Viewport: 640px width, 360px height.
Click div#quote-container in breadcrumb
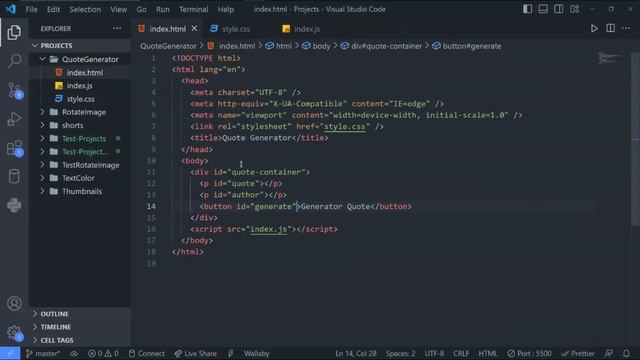point(386,46)
